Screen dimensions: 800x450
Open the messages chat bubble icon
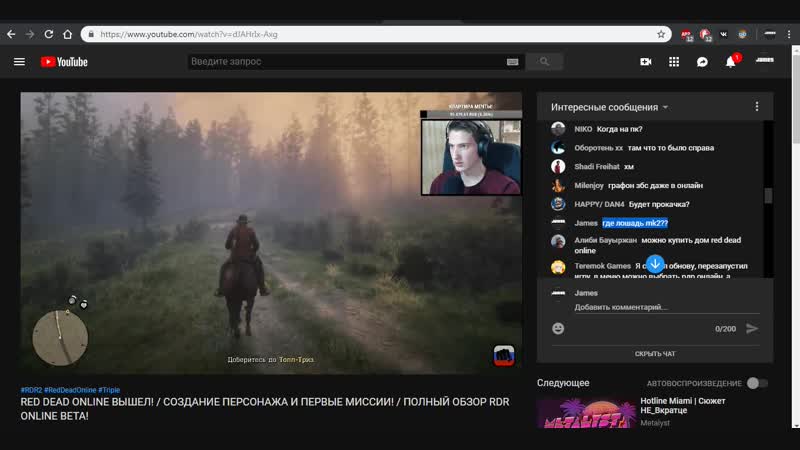[x=702, y=62]
